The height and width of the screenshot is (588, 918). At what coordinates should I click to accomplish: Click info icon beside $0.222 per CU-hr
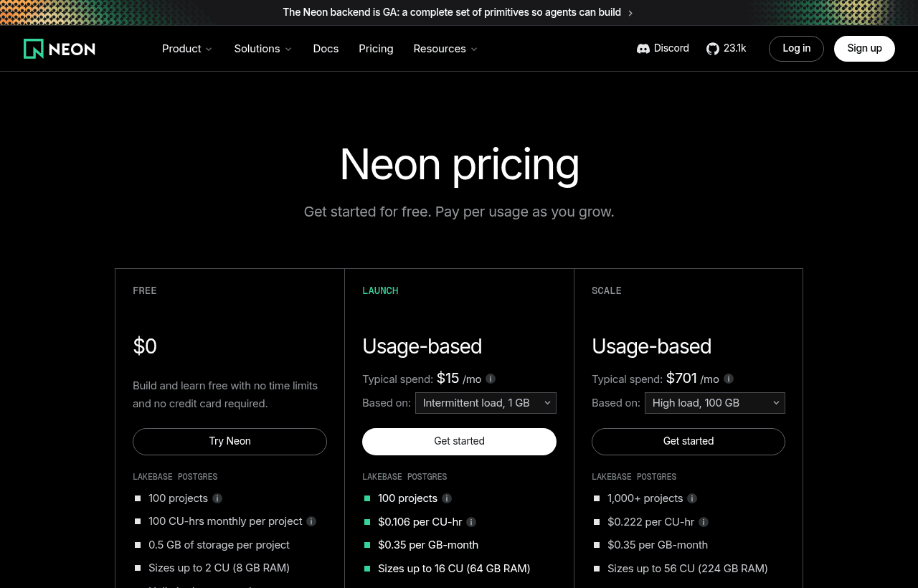pyautogui.click(x=704, y=522)
